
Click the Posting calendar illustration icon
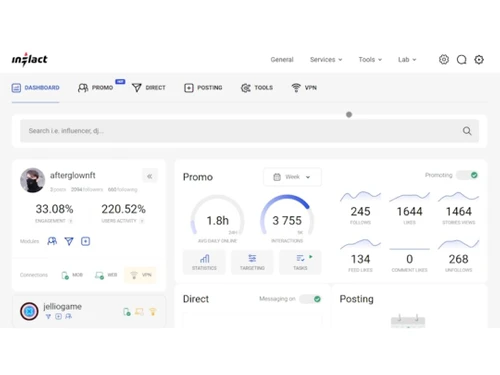[408, 321]
